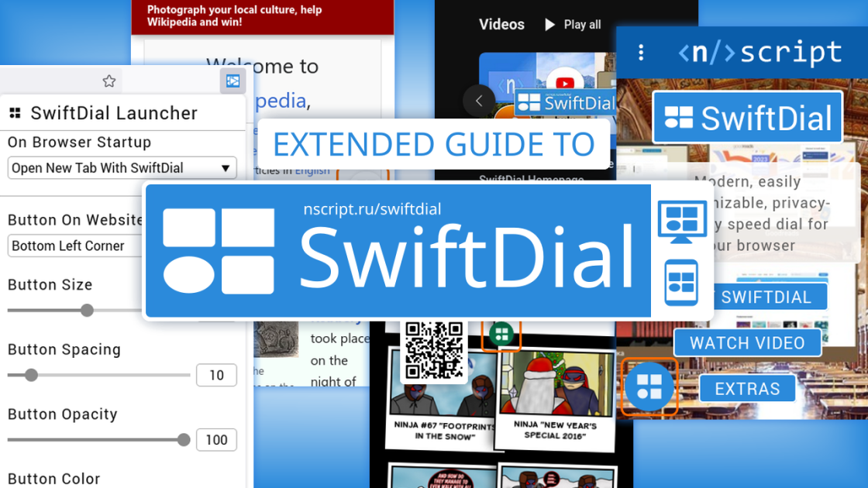Click the bookmark star icon

pyautogui.click(x=109, y=81)
